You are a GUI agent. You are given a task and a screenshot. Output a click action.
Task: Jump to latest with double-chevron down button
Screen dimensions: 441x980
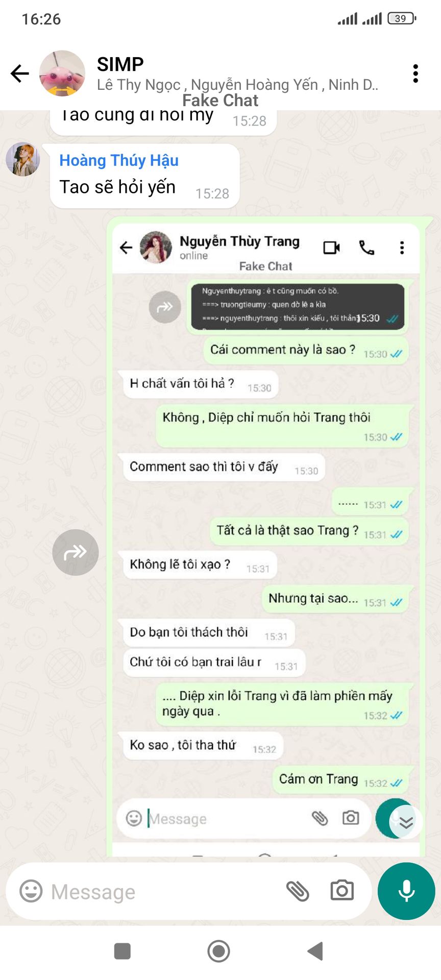tap(406, 822)
